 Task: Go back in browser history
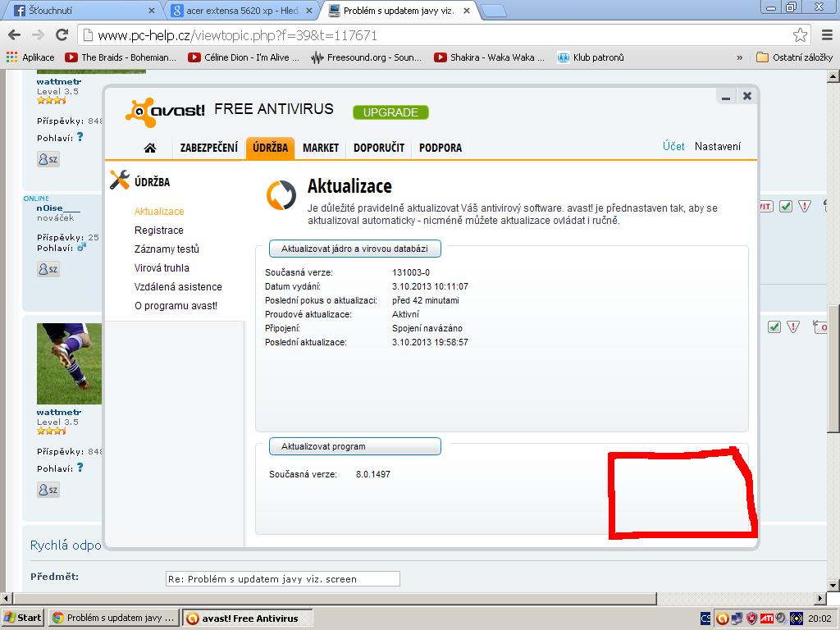click(x=15, y=35)
